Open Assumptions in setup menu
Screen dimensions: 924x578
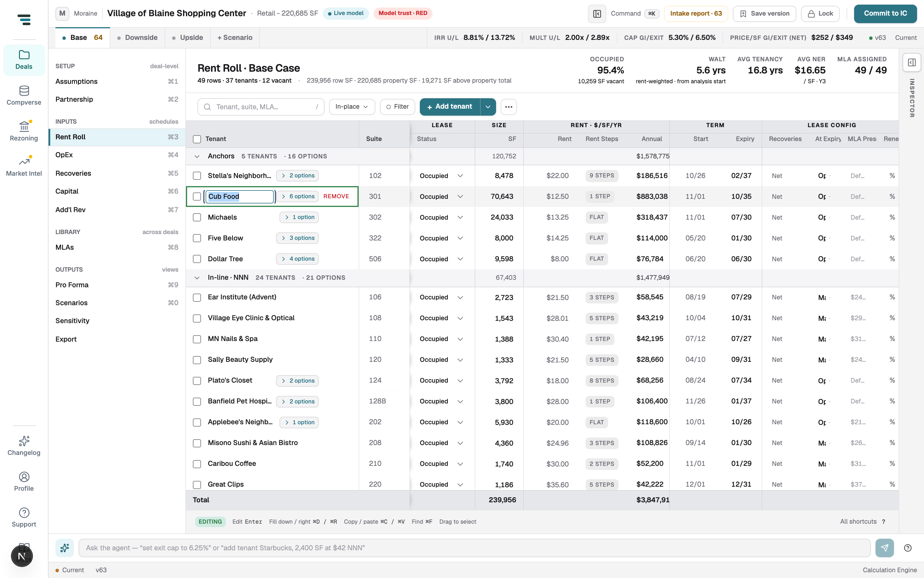click(x=117, y=81)
